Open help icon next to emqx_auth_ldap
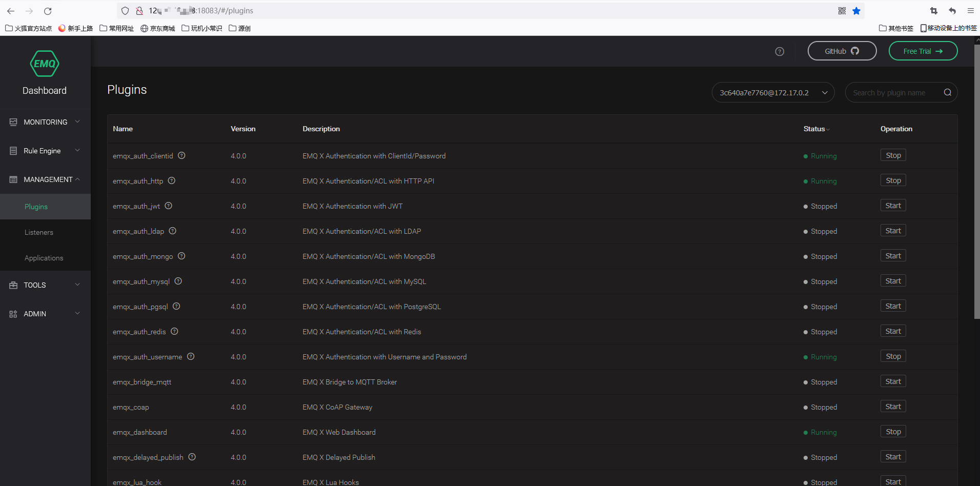This screenshot has width=980, height=486. (x=172, y=231)
